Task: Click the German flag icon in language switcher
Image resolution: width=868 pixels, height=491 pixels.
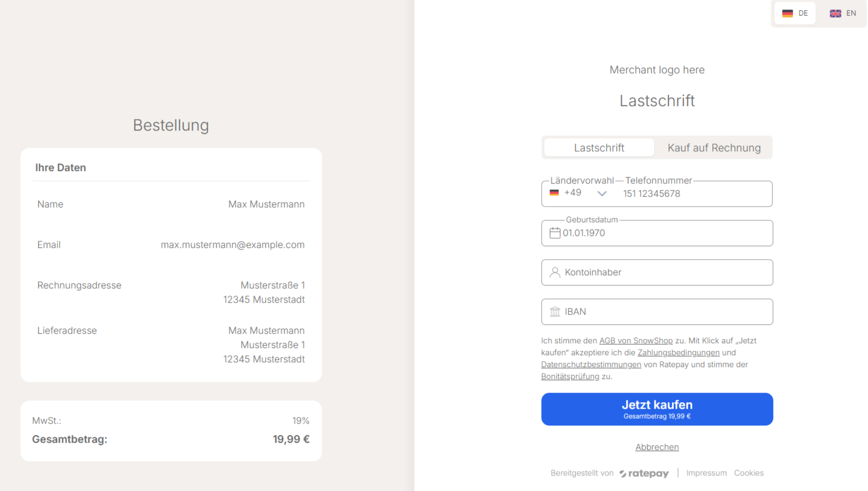Action: (788, 13)
